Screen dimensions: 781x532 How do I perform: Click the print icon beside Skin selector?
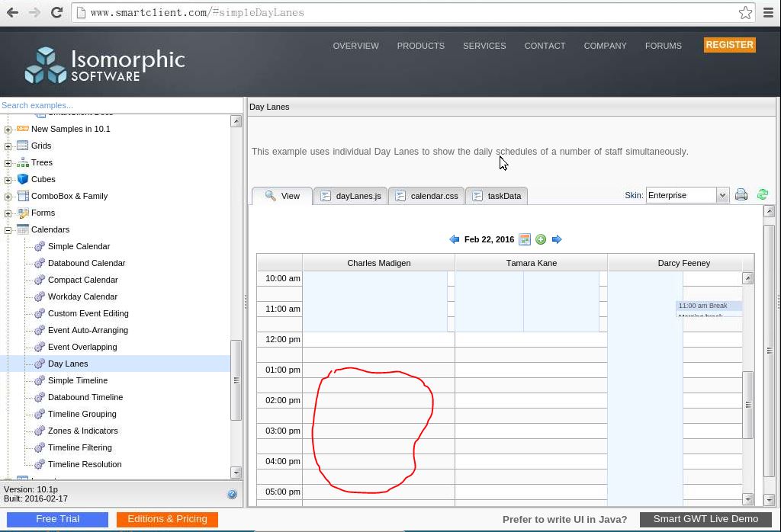741,195
